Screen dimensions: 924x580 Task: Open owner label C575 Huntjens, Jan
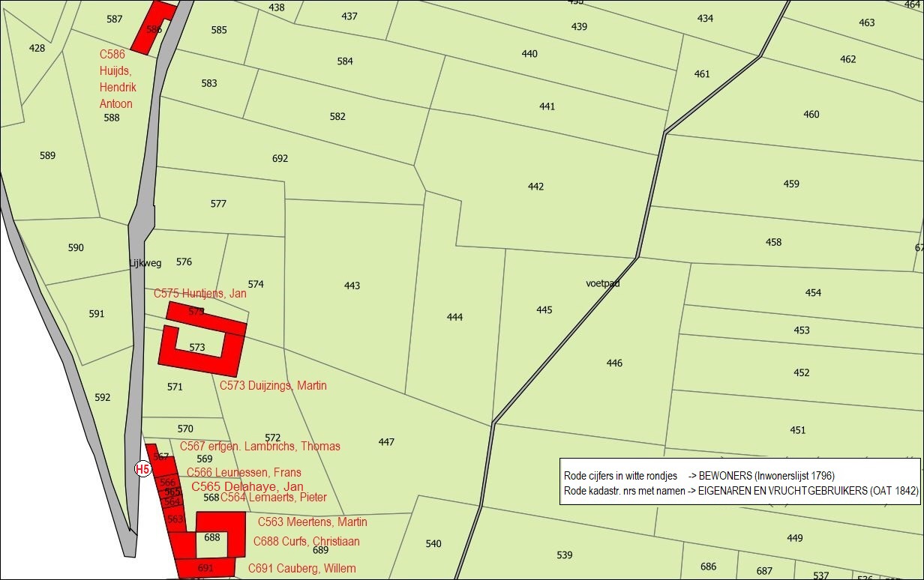point(200,294)
